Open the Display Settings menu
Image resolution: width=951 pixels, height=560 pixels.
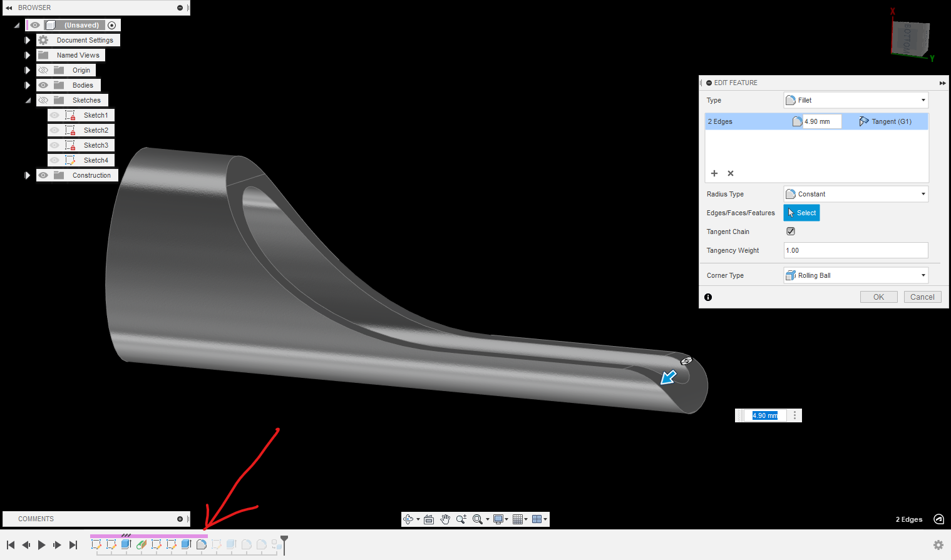coord(499,519)
